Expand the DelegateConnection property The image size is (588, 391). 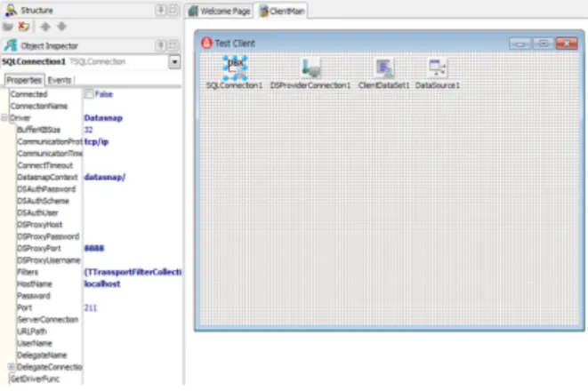[12, 367]
